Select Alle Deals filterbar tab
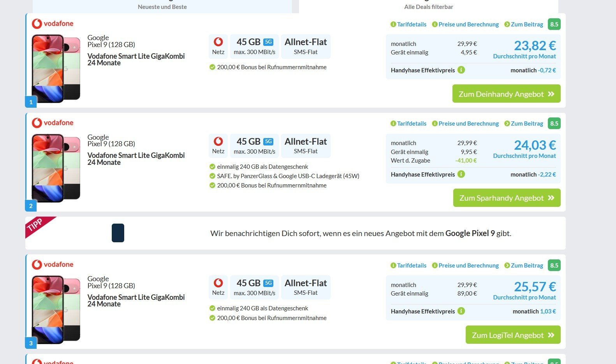The image size is (616, 364). [428, 7]
